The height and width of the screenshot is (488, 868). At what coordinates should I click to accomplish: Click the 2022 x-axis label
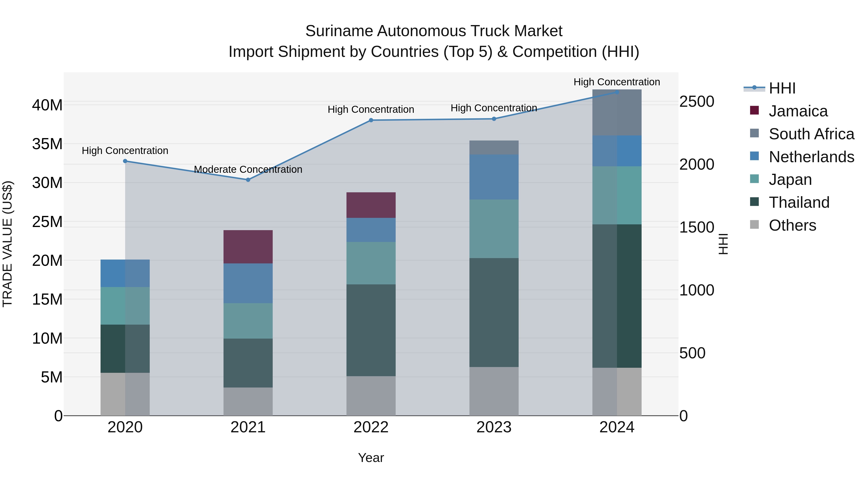tap(371, 427)
